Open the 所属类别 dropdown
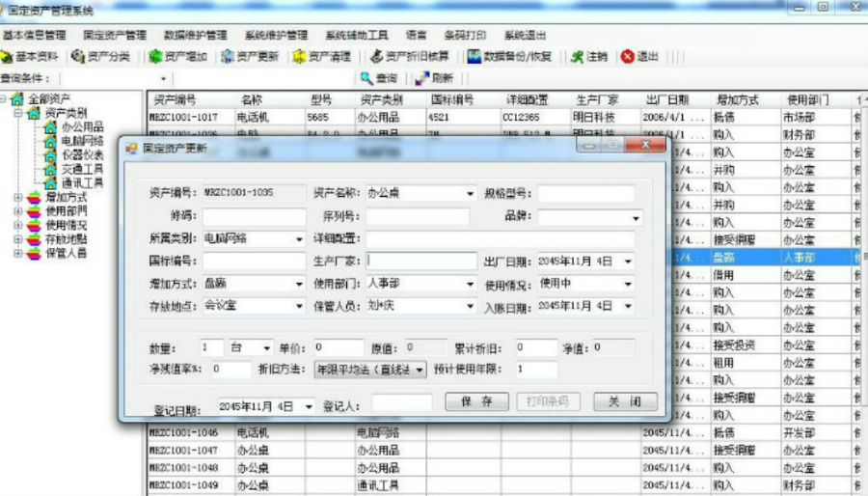This screenshot has height=496, width=868. (x=299, y=239)
